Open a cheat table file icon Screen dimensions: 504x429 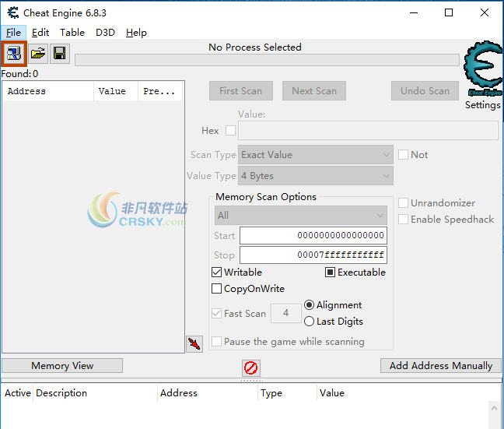pos(38,54)
